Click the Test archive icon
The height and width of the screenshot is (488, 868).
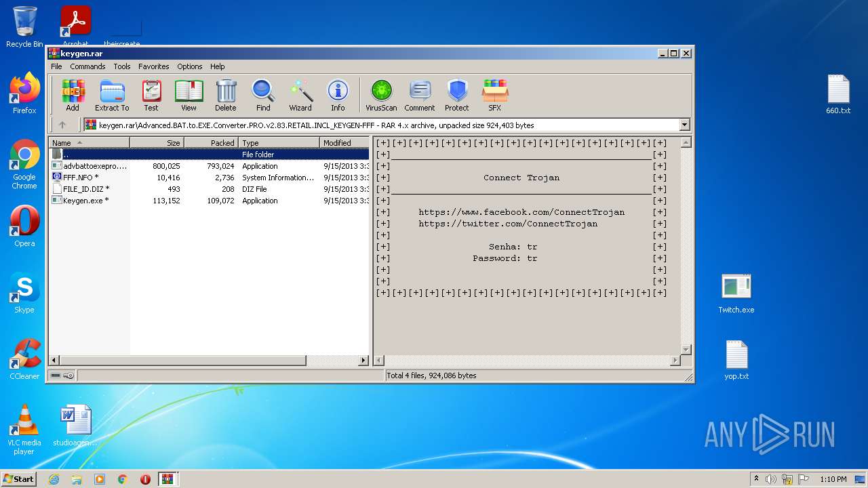(x=151, y=95)
